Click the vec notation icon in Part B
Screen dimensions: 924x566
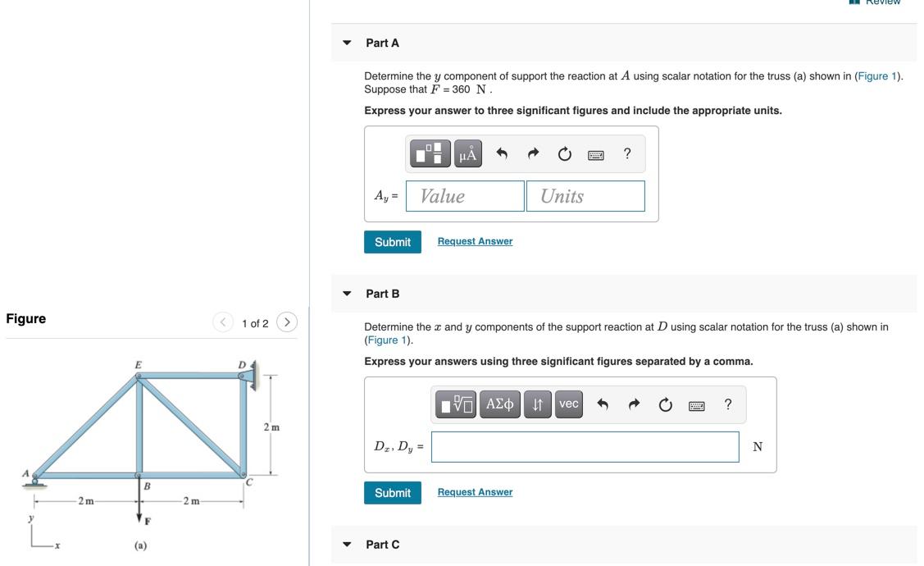click(568, 404)
